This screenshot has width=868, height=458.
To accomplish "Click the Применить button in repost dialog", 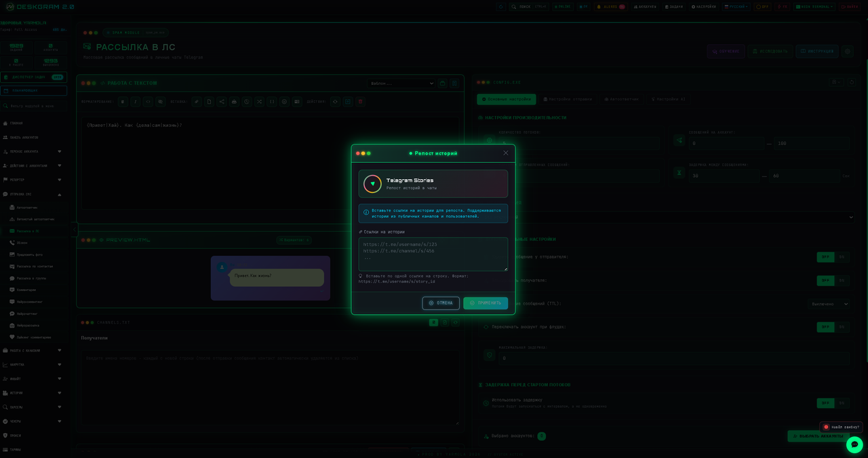I will click(x=486, y=303).
